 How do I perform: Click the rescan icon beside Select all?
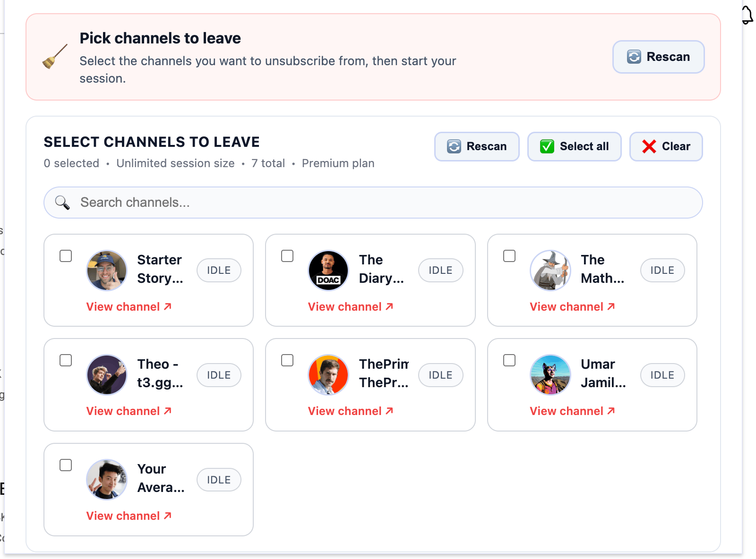coord(453,146)
